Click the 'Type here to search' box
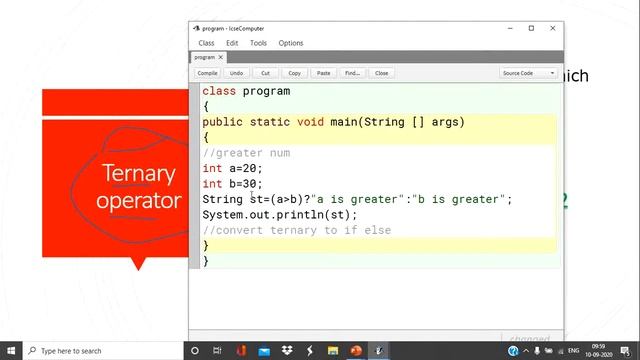 pos(103,351)
